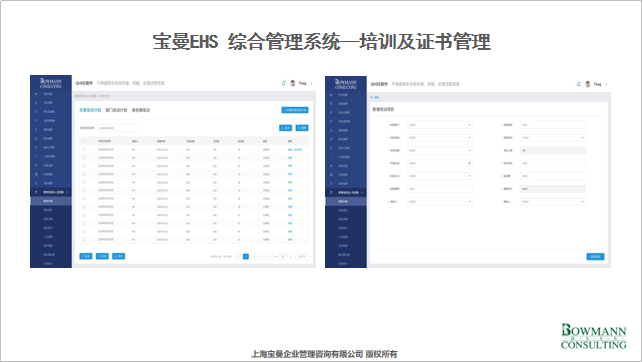Click Tbag user avatar in left screenshot
Image resolution: width=643 pixels, height=362 pixels.
click(x=293, y=83)
